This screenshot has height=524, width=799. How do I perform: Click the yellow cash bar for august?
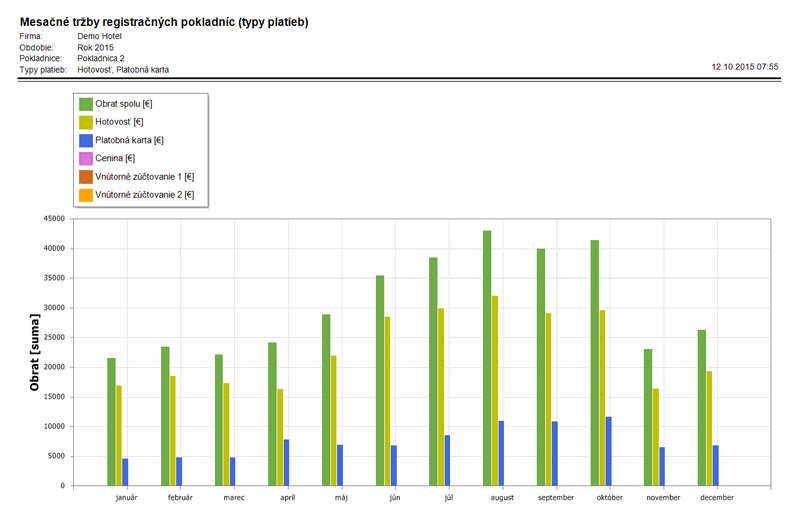click(x=495, y=390)
